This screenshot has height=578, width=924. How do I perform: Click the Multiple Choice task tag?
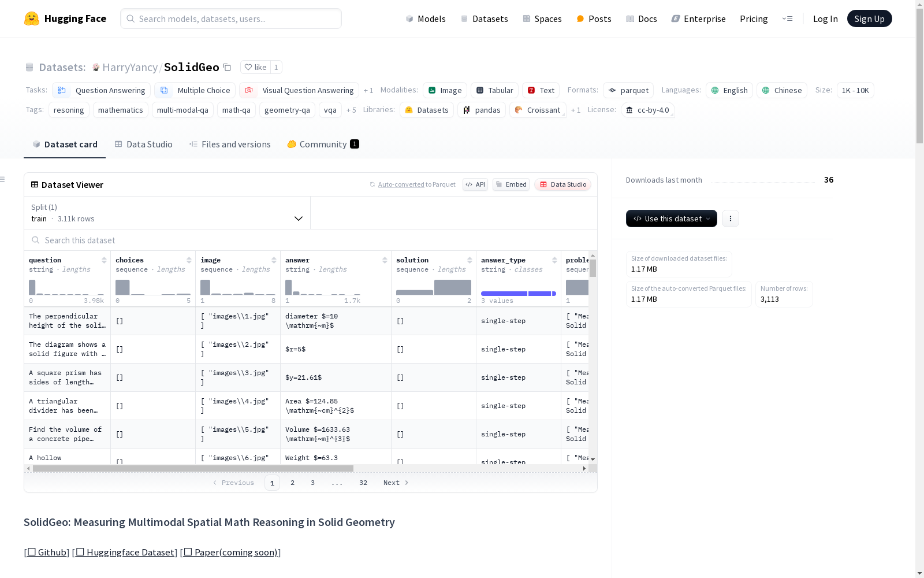pyautogui.click(x=195, y=90)
